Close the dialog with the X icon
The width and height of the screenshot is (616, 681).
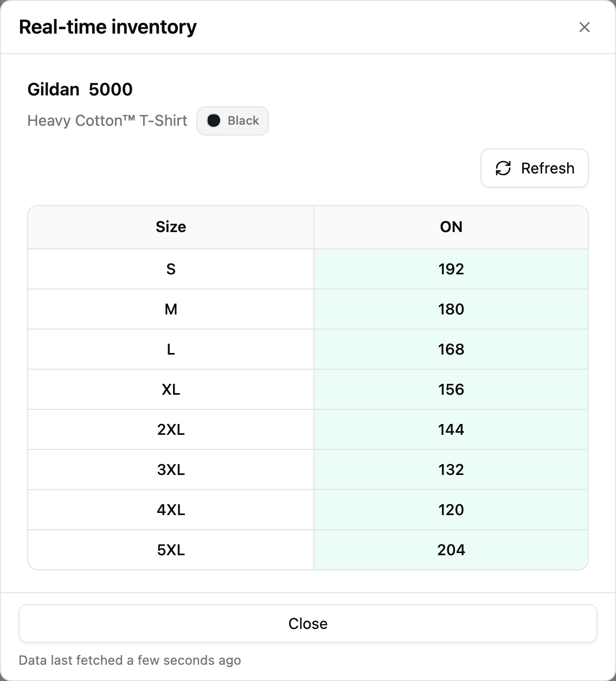584,27
